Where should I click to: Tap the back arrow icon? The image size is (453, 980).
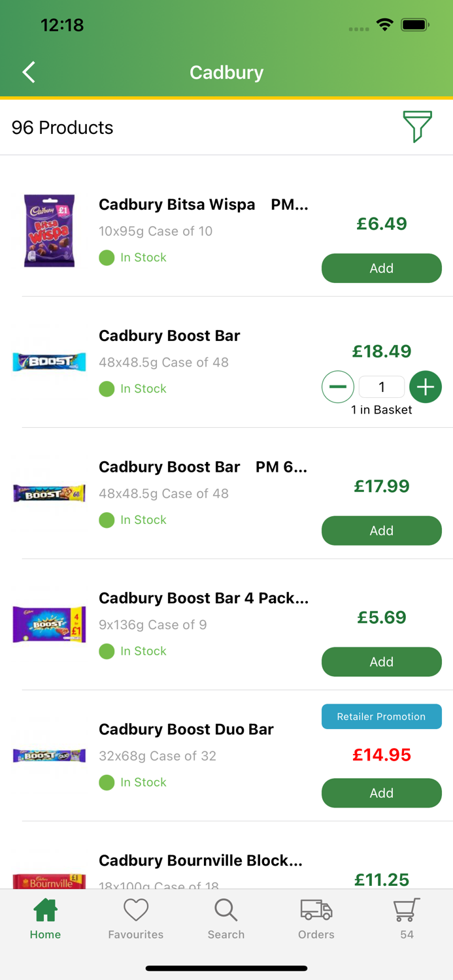coord(29,72)
